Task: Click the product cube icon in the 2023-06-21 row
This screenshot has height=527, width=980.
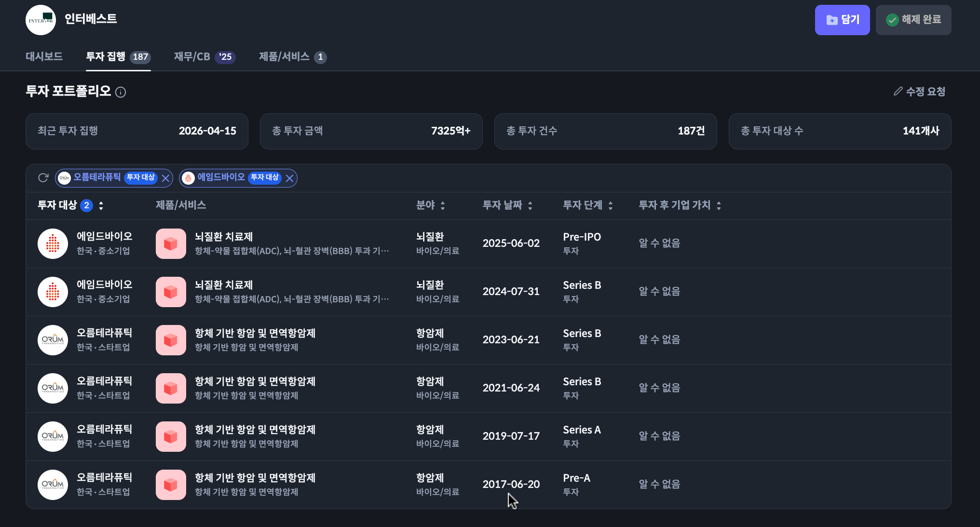Action: [x=171, y=340]
